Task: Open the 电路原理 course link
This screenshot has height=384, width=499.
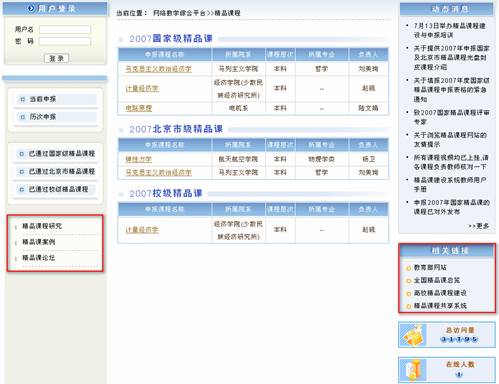Action: point(139,108)
